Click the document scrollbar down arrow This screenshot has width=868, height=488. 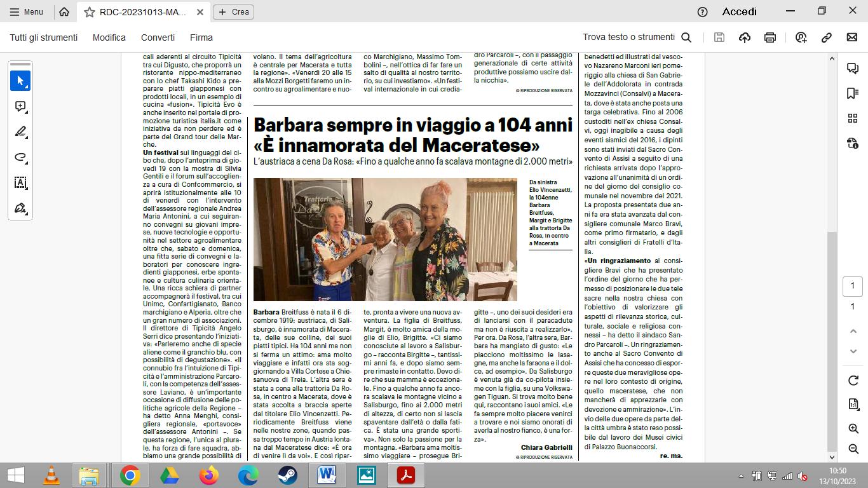click(831, 456)
